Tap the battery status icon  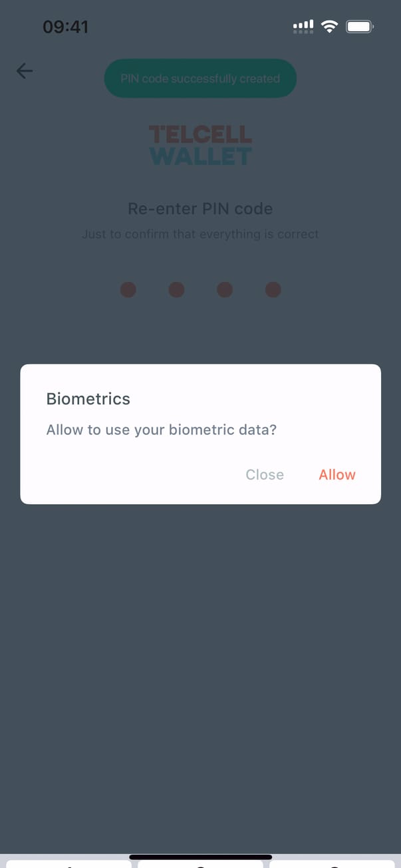pyautogui.click(x=360, y=27)
